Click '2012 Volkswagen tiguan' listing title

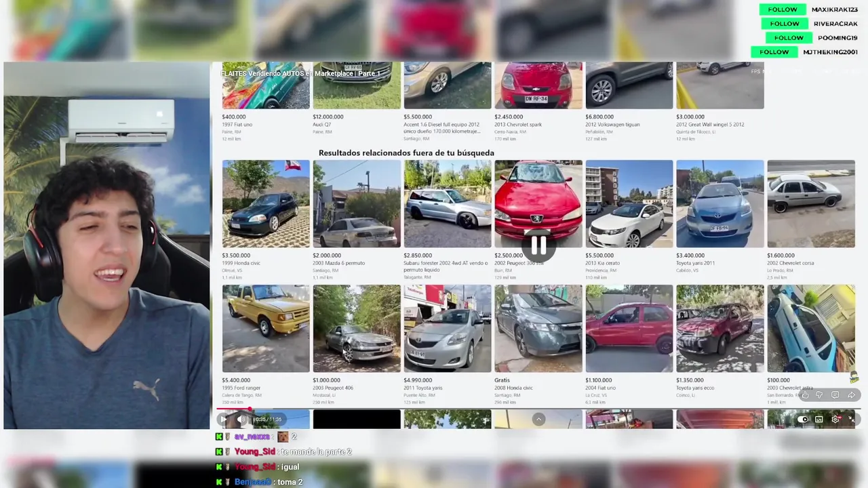612,125
